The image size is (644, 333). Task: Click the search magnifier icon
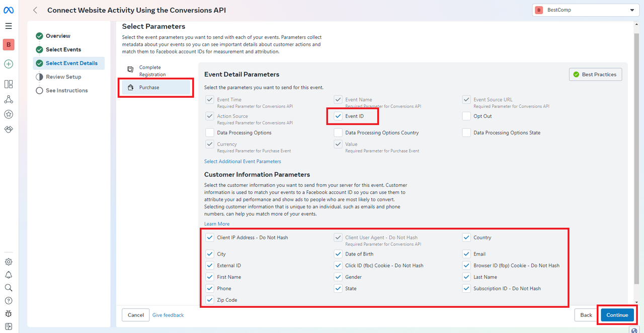click(x=9, y=288)
